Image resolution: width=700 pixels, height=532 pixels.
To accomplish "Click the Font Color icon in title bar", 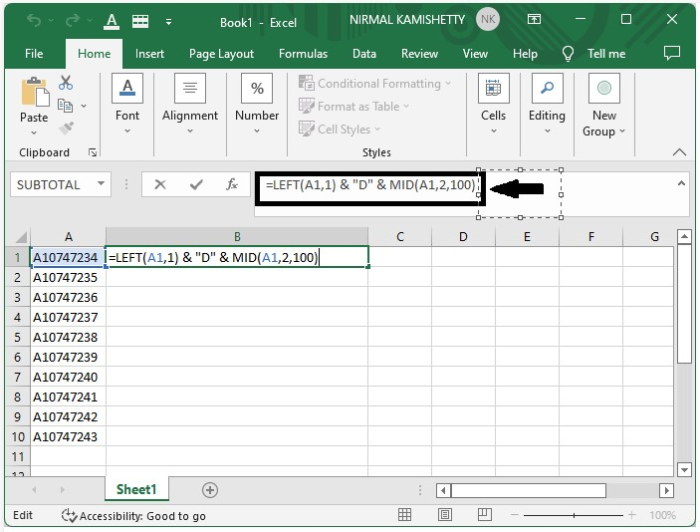I will 112,21.
